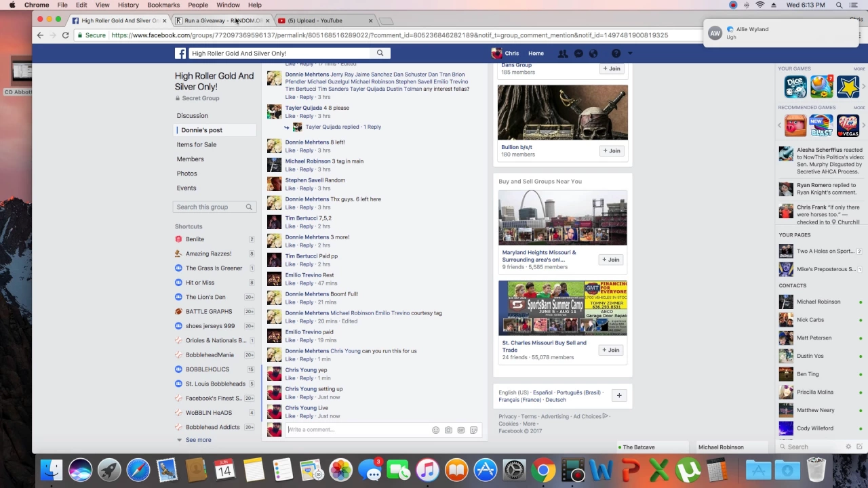Click Home link in Facebook header
The width and height of the screenshot is (868, 488).
tap(536, 54)
